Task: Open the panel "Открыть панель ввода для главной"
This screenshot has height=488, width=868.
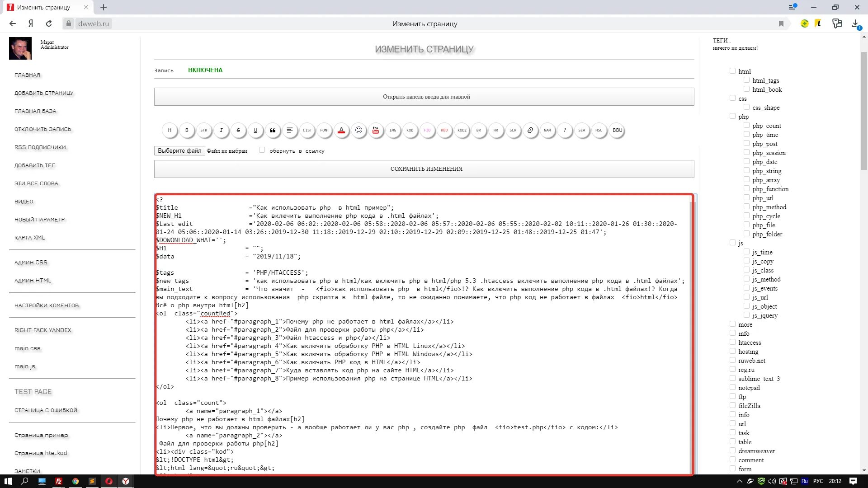Action: [x=424, y=97]
